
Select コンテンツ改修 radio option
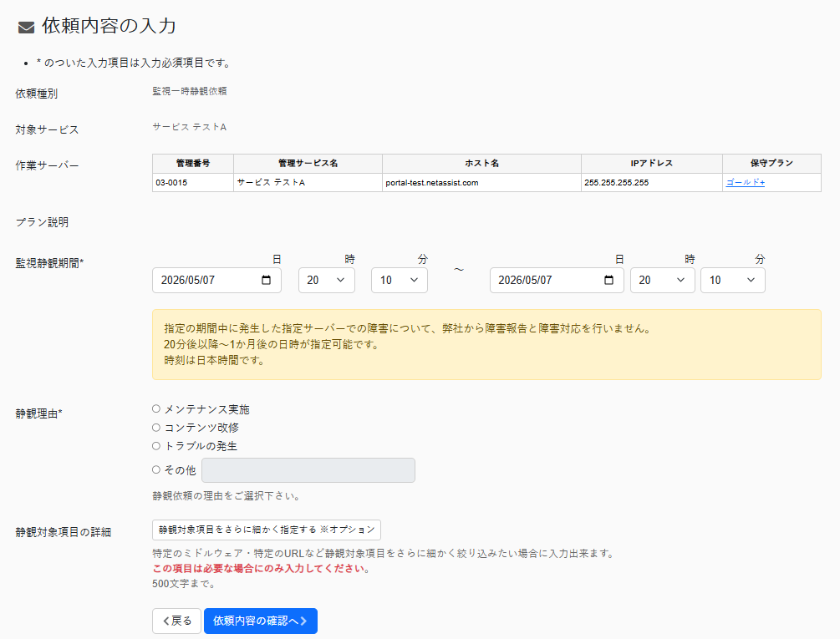[x=156, y=427]
